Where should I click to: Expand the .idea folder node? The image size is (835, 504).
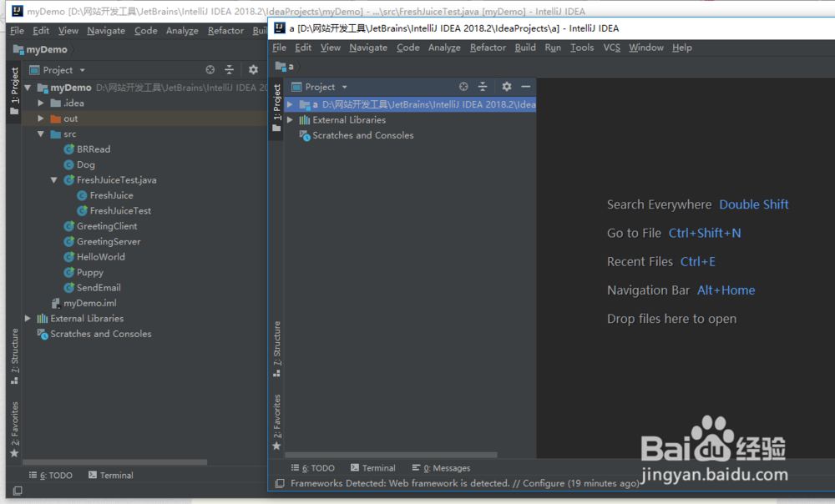(41, 103)
